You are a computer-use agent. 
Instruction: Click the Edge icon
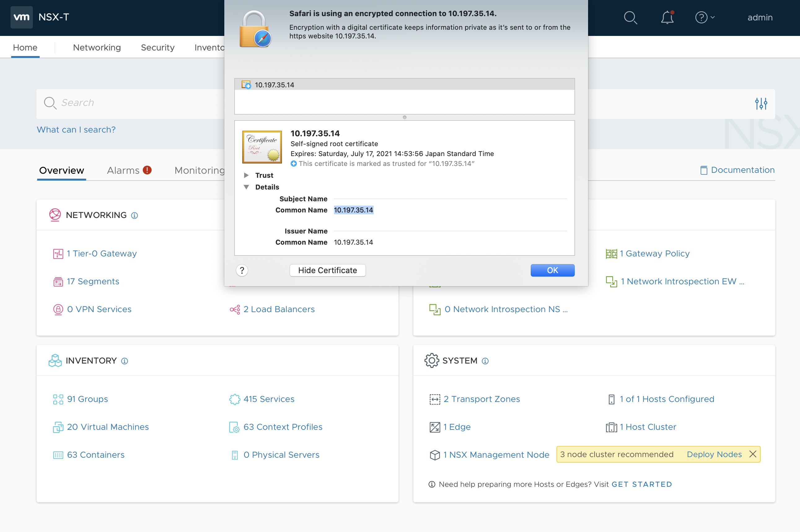tap(435, 427)
